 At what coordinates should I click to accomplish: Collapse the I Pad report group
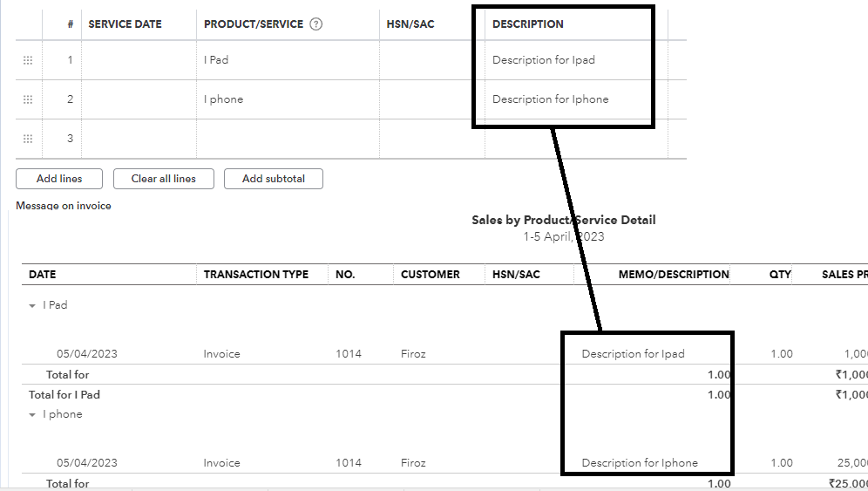click(33, 306)
